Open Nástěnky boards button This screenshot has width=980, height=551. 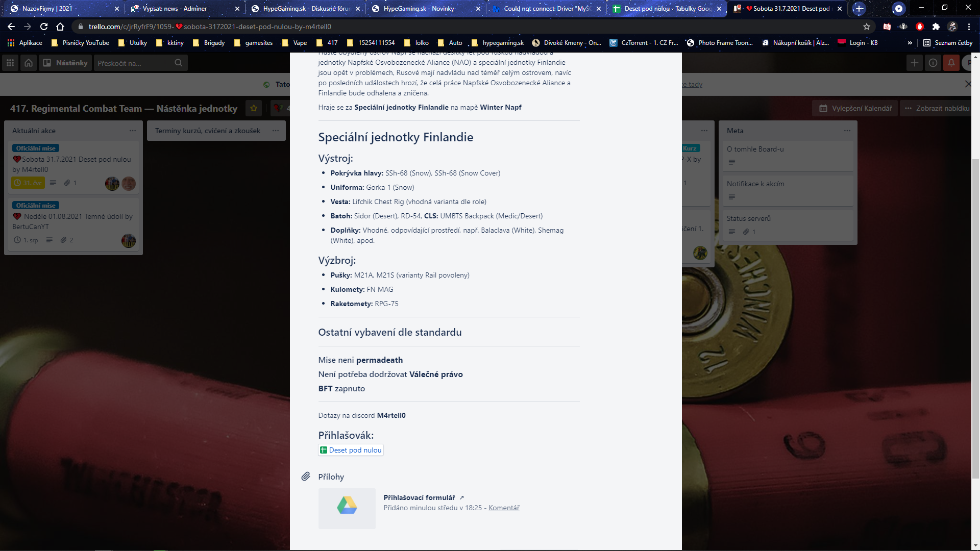[x=65, y=63]
